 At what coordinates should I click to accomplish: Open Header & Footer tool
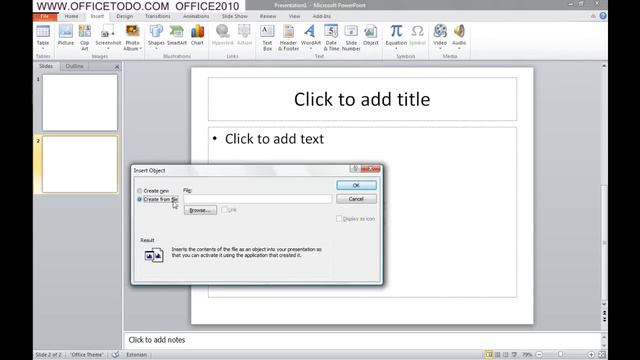[288, 37]
